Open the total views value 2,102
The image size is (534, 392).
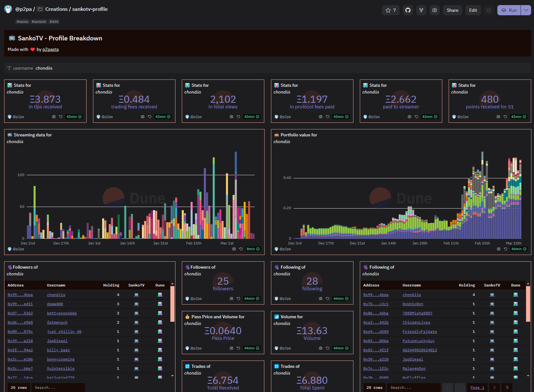223,99
